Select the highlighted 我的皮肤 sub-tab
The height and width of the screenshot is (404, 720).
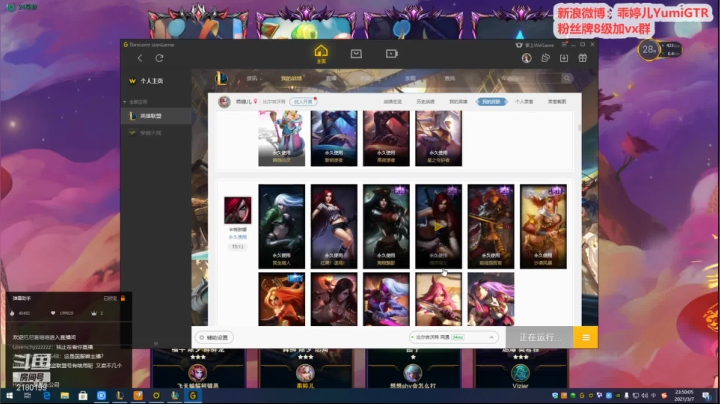[491, 101]
